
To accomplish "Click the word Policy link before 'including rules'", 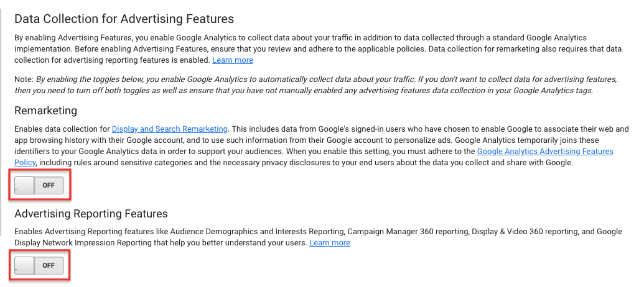I will (25, 163).
